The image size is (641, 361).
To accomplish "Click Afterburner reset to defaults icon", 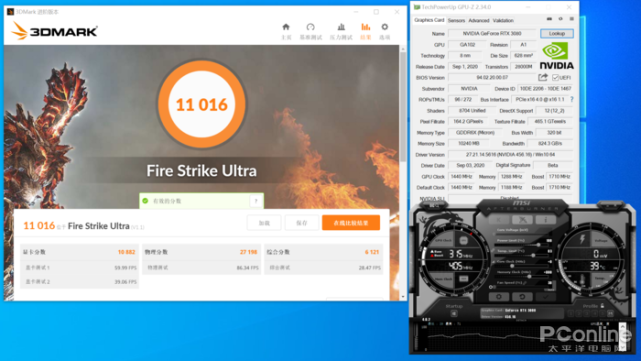I will (522, 296).
